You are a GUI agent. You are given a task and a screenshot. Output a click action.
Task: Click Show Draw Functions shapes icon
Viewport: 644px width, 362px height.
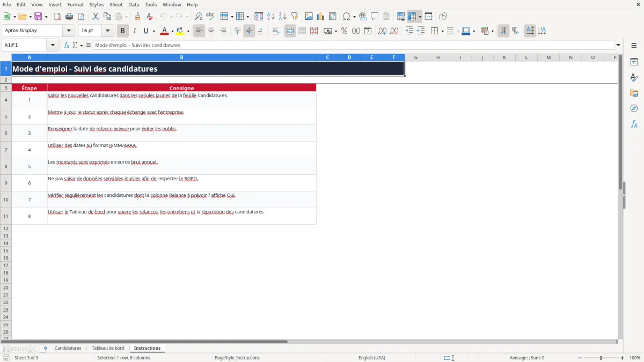tap(443, 17)
